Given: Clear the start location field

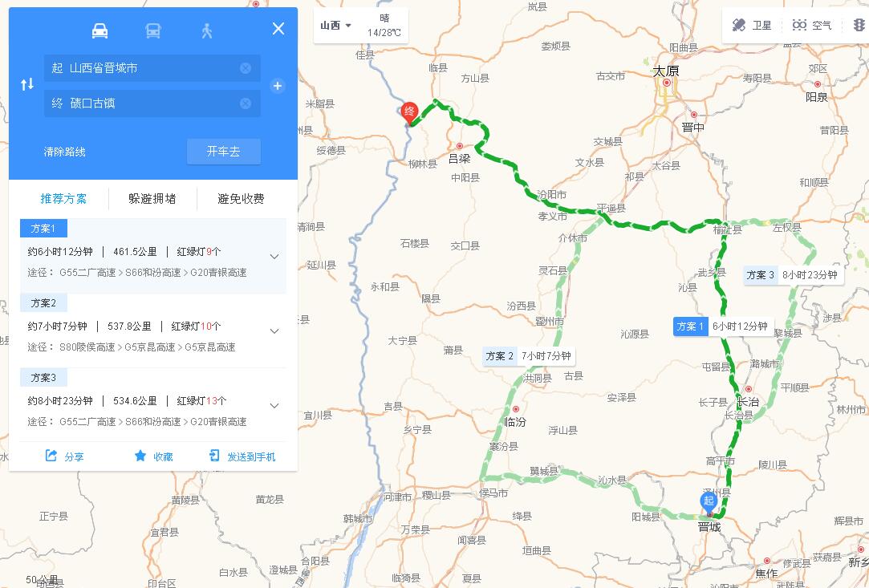Looking at the screenshot, I should (x=246, y=68).
